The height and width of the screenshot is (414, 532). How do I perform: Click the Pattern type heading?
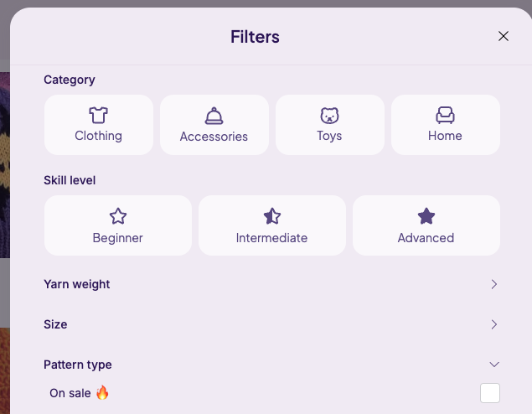pyautogui.click(x=78, y=365)
